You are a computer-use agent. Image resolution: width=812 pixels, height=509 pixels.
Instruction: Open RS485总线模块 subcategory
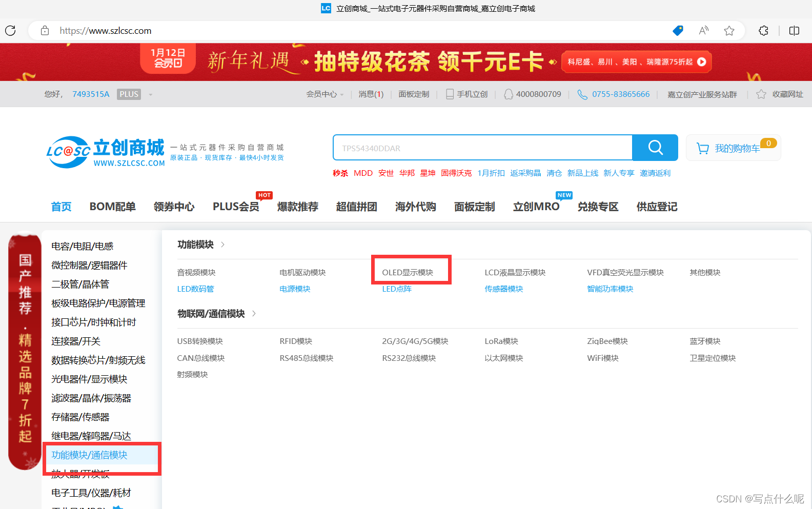click(307, 358)
